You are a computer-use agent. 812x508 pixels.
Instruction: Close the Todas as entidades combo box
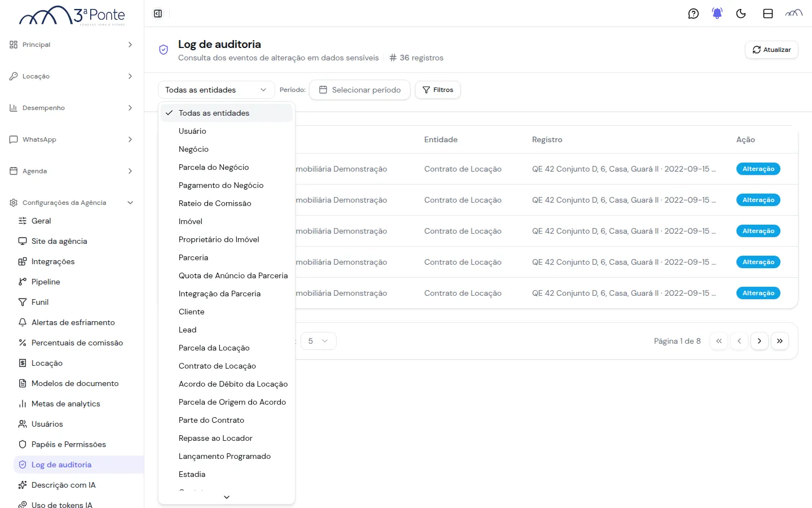[216, 90]
